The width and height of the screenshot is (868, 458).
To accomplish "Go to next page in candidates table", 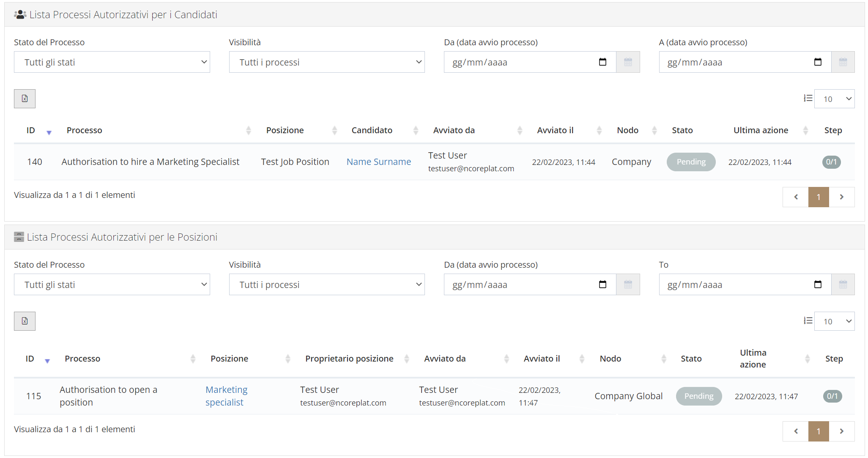I will pyautogui.click(x=841, y=197).
